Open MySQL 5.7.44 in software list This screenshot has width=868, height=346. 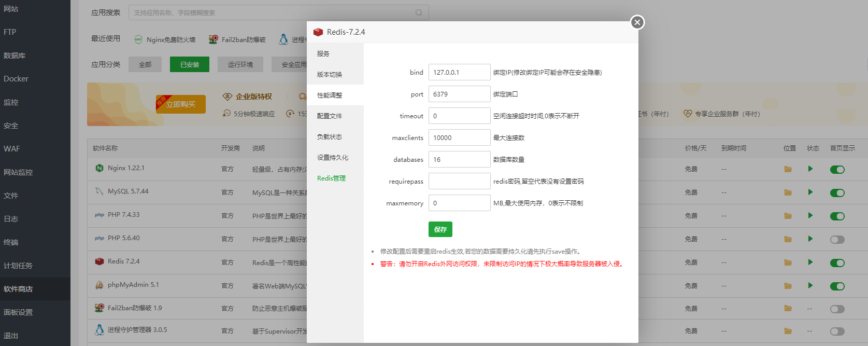[128, 191]
